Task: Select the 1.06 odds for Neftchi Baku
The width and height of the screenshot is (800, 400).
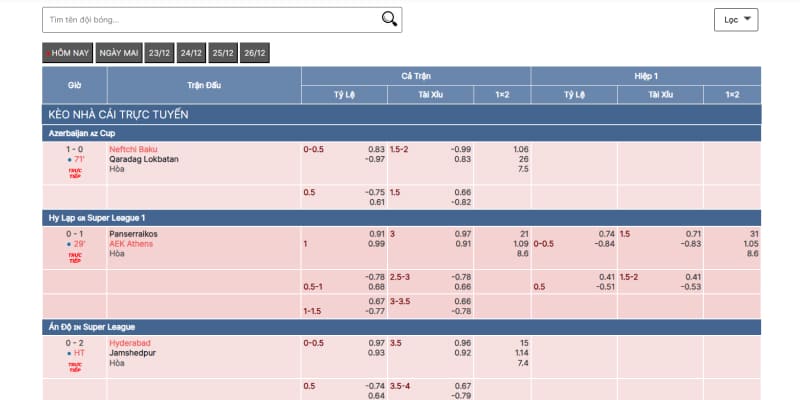Action: (521, 149)
